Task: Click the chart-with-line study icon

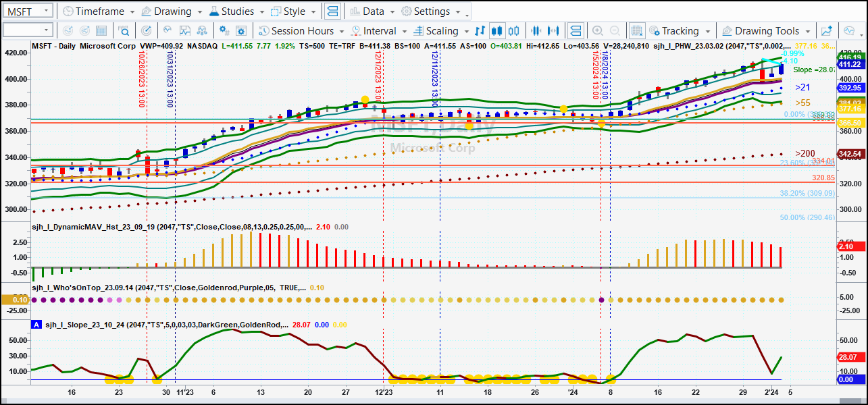Action: pos(185,31)
